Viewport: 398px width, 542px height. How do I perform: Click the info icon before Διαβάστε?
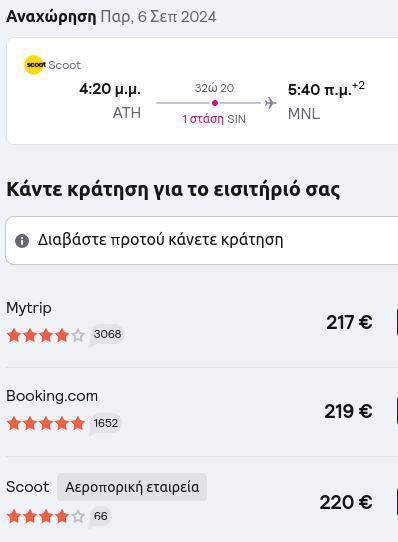[22, 241]
